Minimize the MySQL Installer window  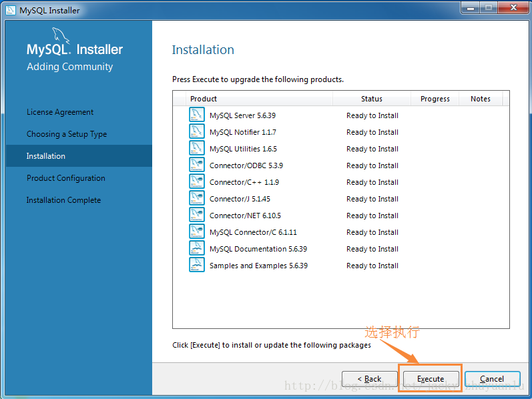pyautogui.click(x=471, y=7)
